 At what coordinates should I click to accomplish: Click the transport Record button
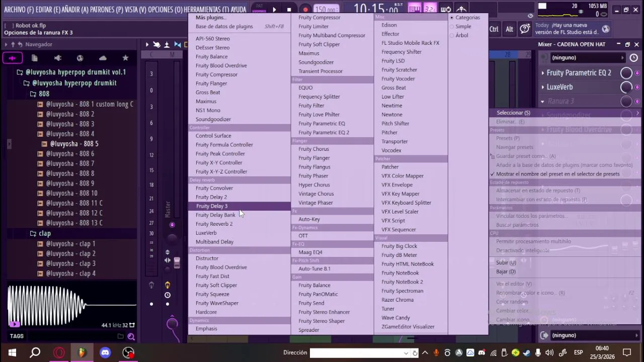tap(305, 9)
